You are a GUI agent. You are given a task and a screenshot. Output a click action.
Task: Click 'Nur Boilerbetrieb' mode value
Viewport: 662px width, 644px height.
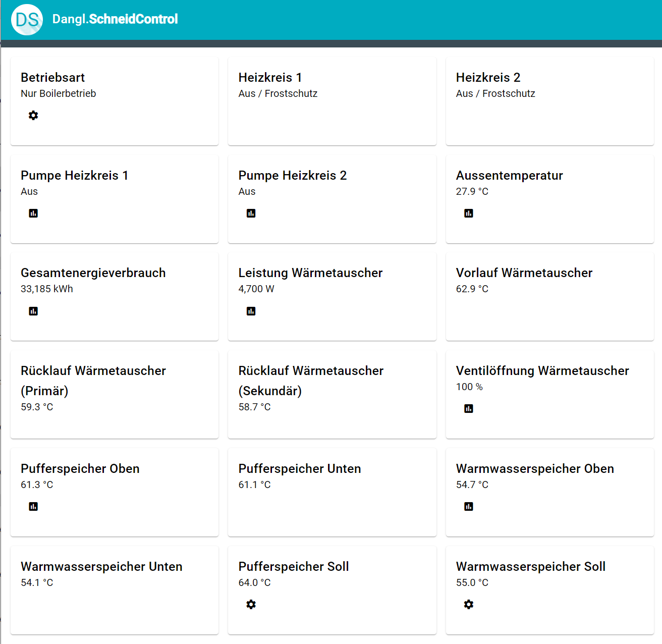(x=59, y=93)
